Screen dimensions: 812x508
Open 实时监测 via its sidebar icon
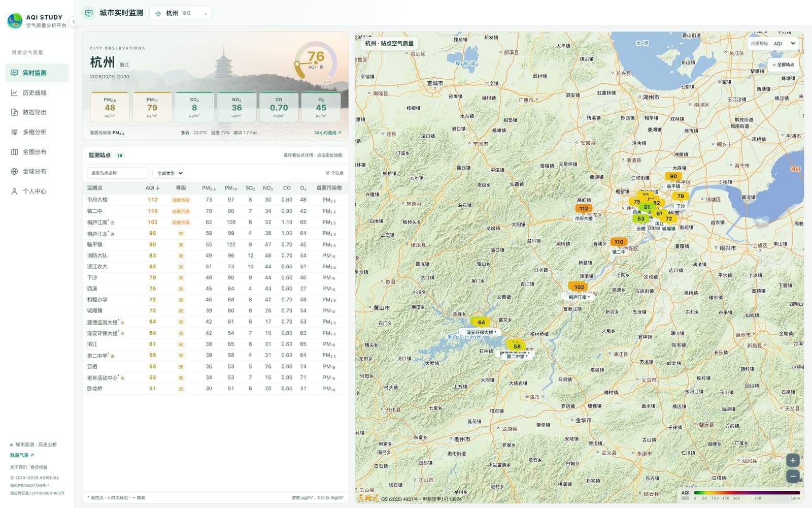tap(14, 73)
